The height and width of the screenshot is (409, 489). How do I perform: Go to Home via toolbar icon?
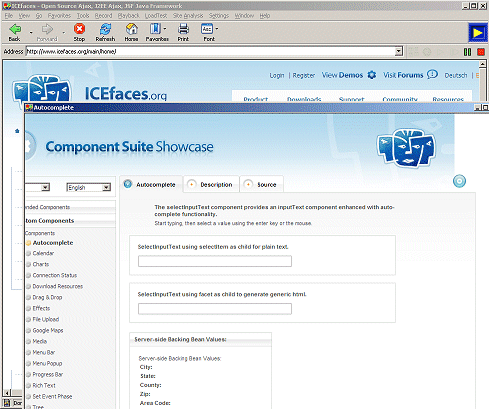click(x=131, y=29)
